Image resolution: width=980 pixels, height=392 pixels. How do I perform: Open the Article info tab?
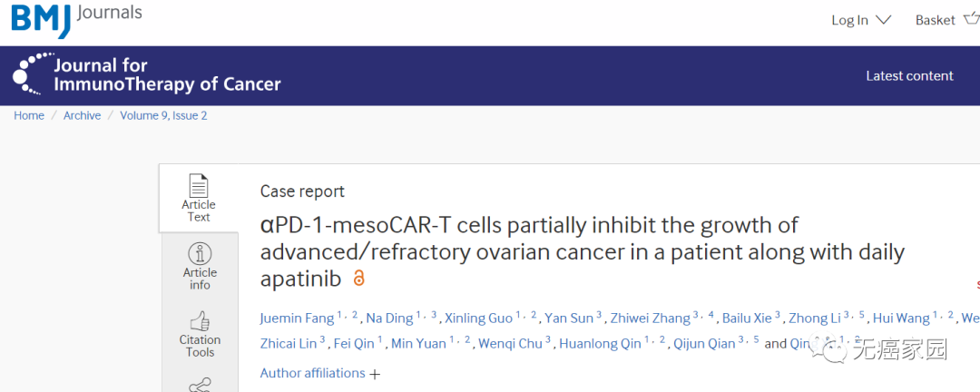[200, 266]
